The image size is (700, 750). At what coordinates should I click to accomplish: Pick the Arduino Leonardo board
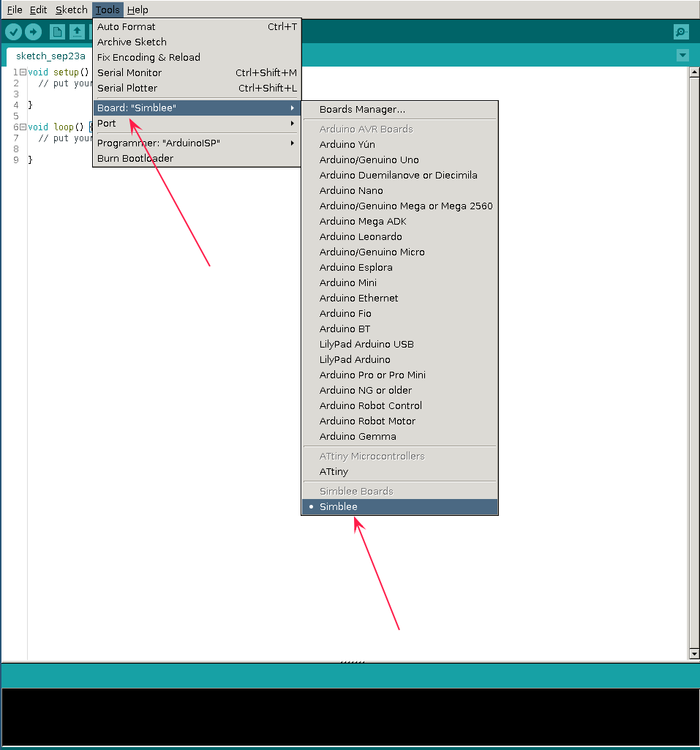pyautogui.click(x=399, y=236)
